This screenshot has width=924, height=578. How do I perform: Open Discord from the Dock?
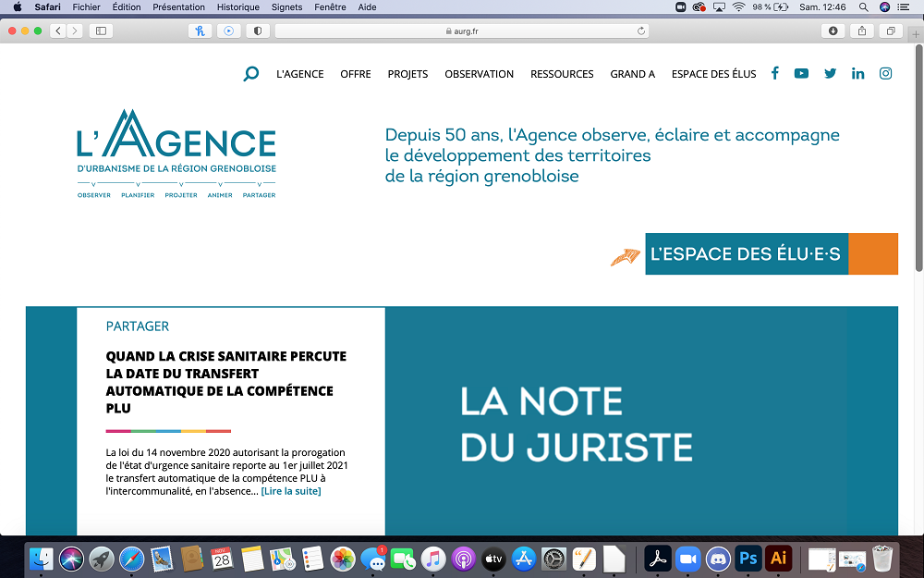coord(718,559)
